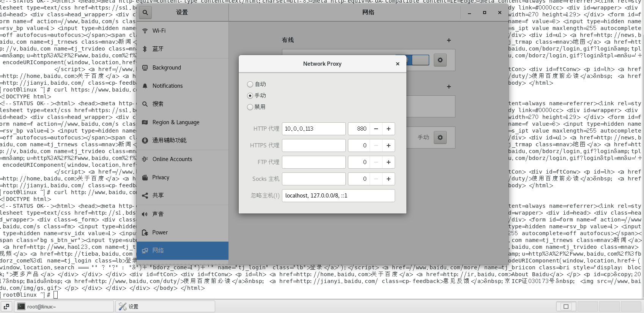Open the Power settings panel
This screenshot has height=313, width=644.
[x=183, y=232]
